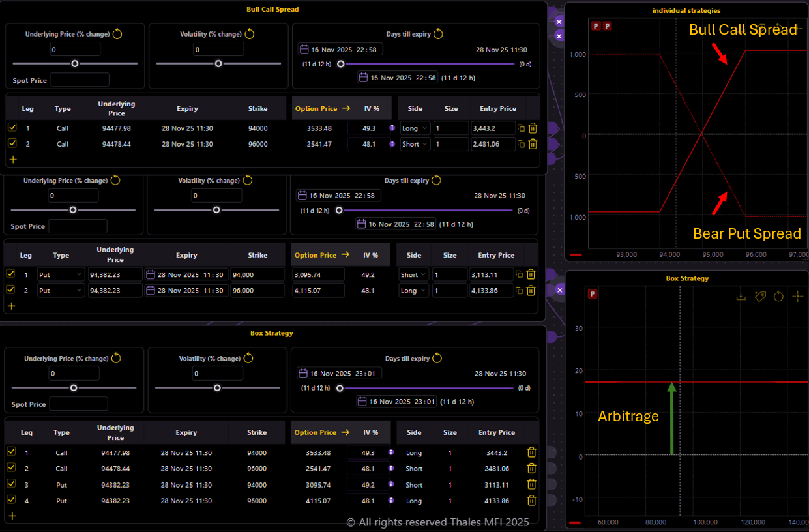Duplicate leg 2 of Bull Call Spread
Screen dimensions: 809x532
coord(521,144)
